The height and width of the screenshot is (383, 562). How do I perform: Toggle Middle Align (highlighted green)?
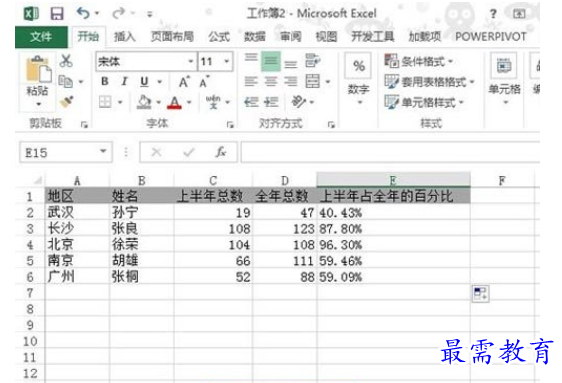click(x=271, y=61)
